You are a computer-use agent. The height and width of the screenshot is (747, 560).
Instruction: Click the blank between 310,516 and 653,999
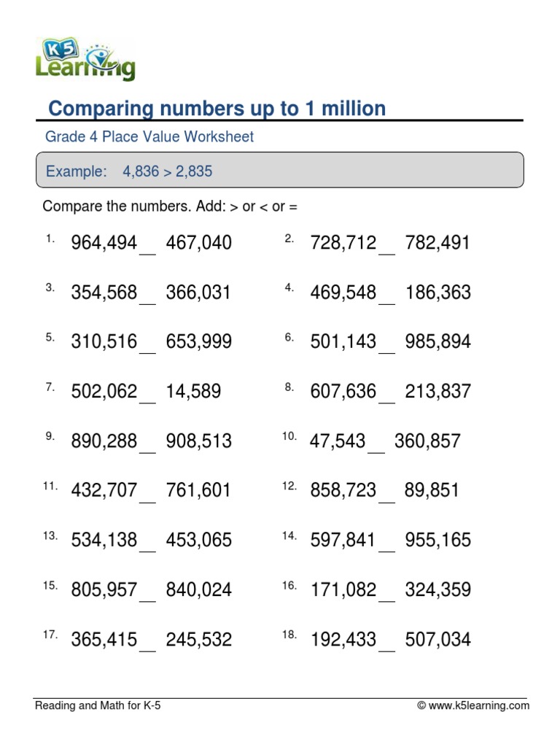[x=147, y=347]
